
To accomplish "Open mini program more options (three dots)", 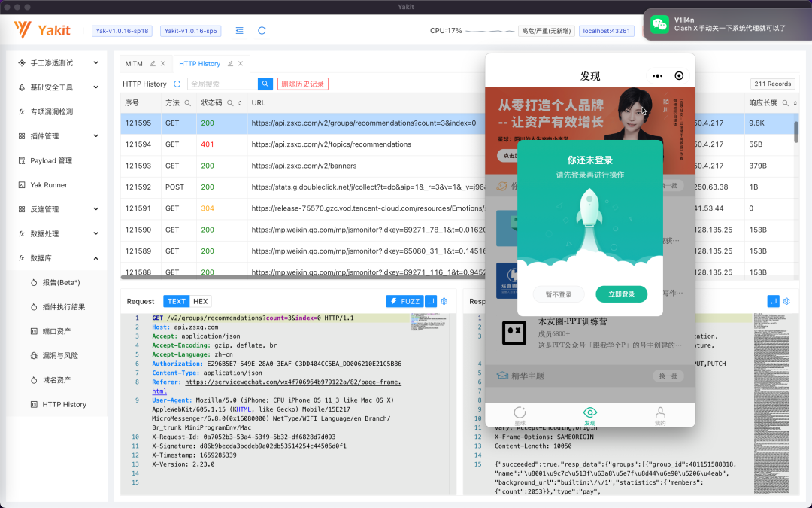I will pyautogui.click(x=658, y=76).
